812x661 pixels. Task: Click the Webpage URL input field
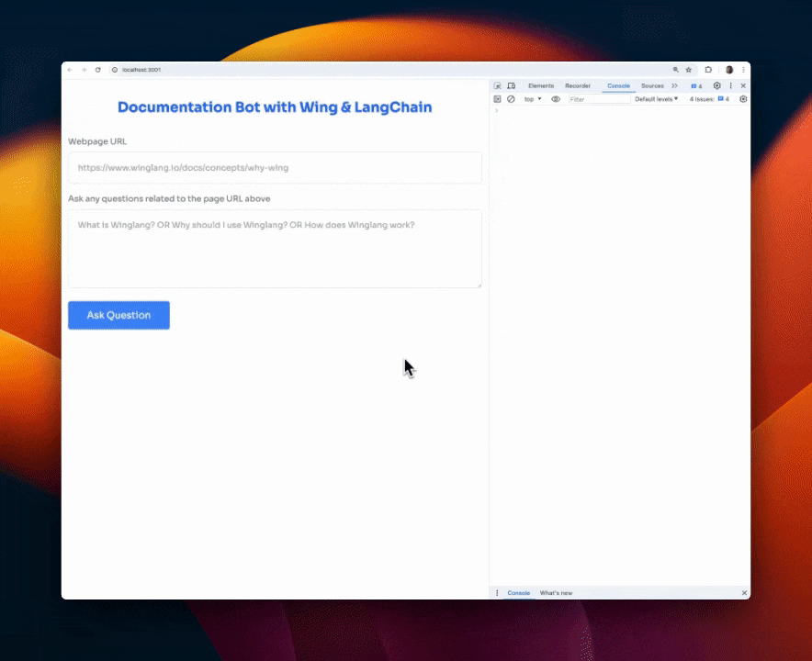[275, 168]
